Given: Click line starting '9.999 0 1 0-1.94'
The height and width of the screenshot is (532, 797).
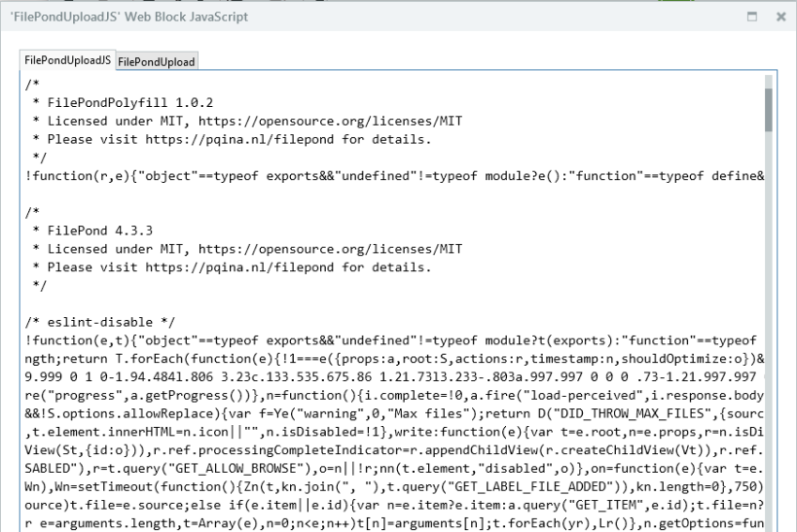Looking at the screenshot, I should click(x=394, y=377).
